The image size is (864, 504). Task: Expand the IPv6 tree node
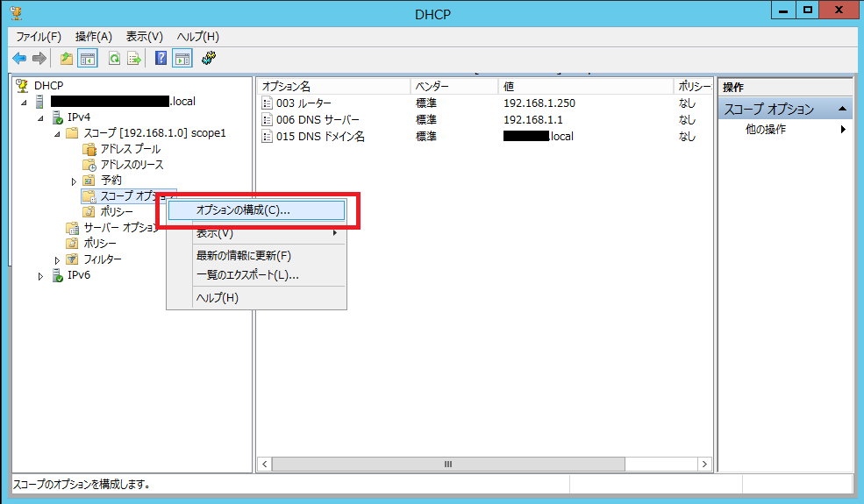pos(40,276)
